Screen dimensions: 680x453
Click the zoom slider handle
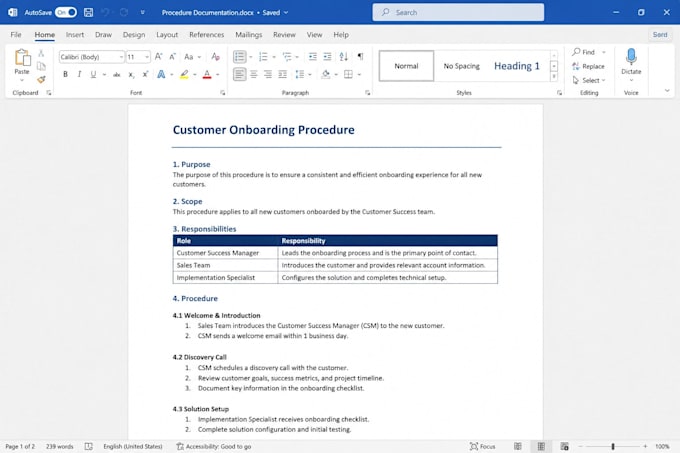click(x=613, y=446)
